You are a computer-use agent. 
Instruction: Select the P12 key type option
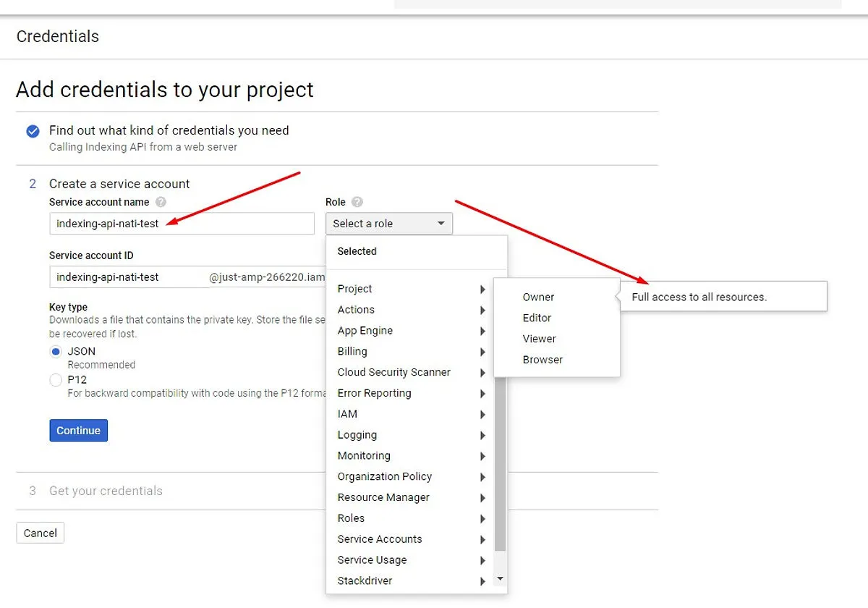(x=56, y=379)
